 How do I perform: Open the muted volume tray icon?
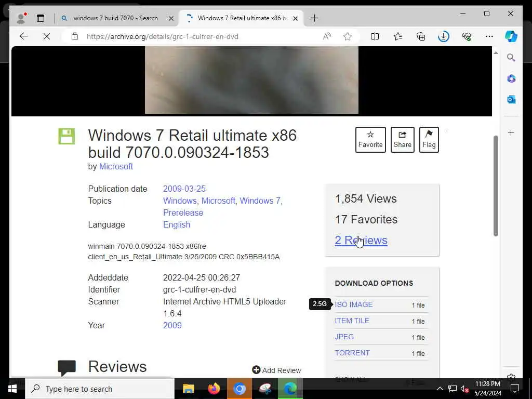[464, 389]
